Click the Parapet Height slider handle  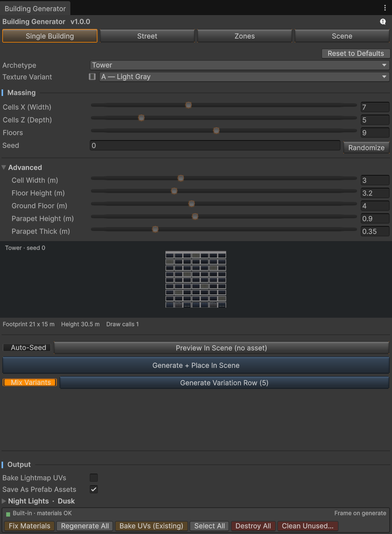click(x=195, y=216)
